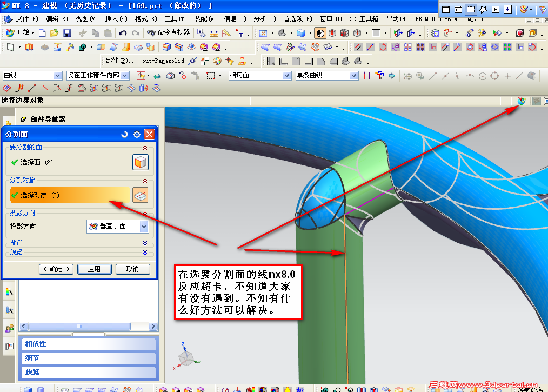The height and width of the screenshot is (392, 548).
Task: Close the 分割面 dialog with red X
Action: [x=150, y=134]
